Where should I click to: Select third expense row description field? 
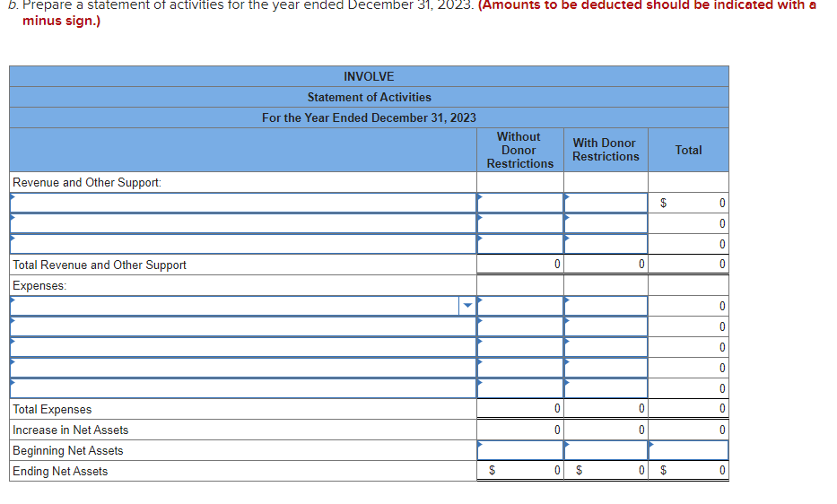click(243, 347)
